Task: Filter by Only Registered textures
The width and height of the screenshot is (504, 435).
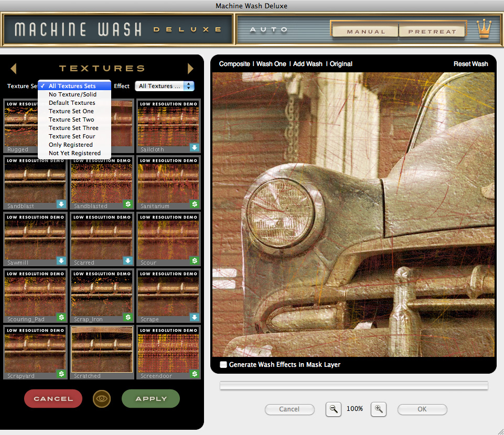Action: point(74,145)
